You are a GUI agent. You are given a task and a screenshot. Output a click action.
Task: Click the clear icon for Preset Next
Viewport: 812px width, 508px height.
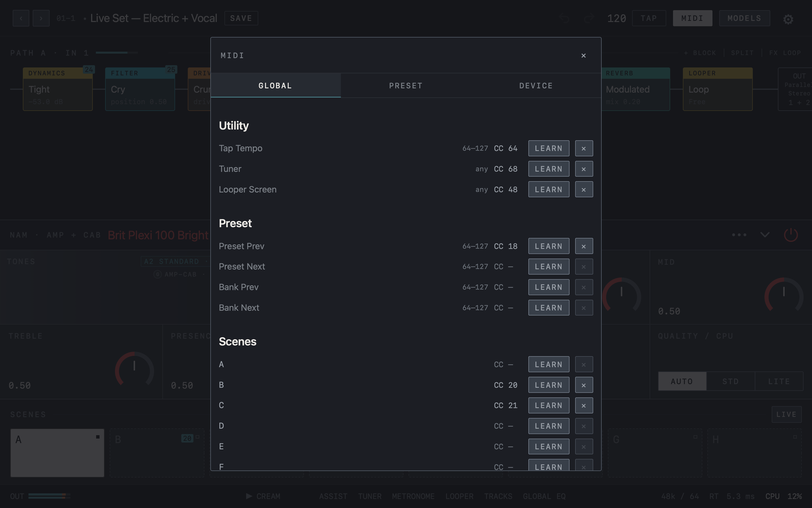click(584, 267)
